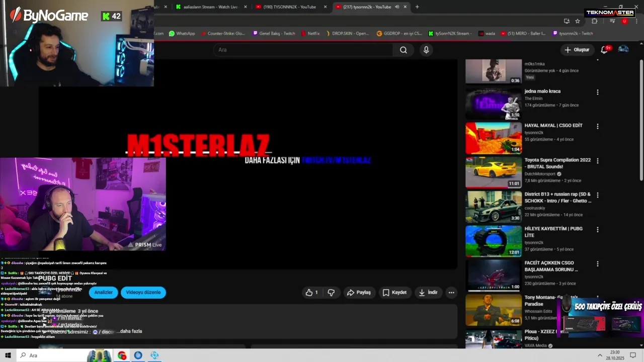Close the aaliaslann Stream tab
The width and height of the screenshot is (644, 362).
pos(245,7)
